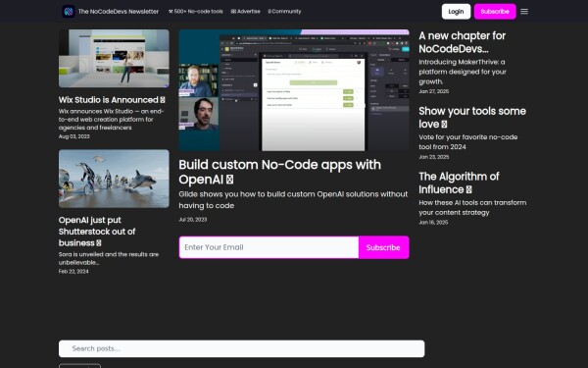Viewport: 588px width, 368px height.
Task: Open the Community menu item
Action: 284,11
